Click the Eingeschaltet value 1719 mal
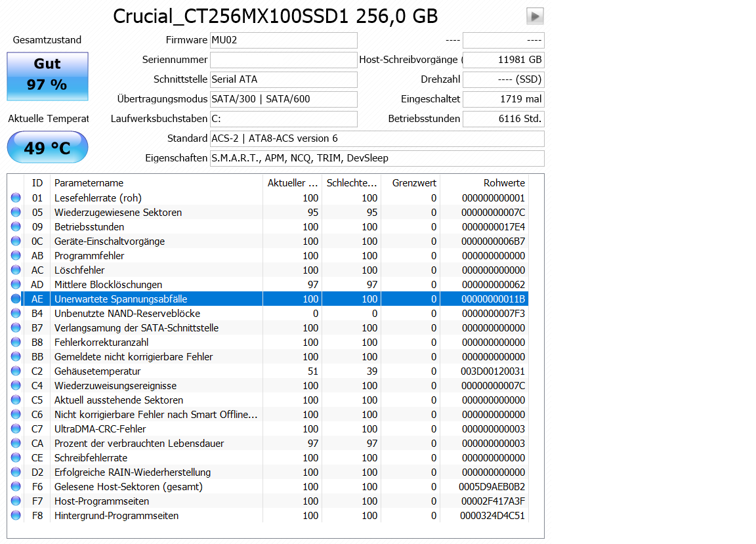This screenshot has height=544, width=756. click(503, 99)
